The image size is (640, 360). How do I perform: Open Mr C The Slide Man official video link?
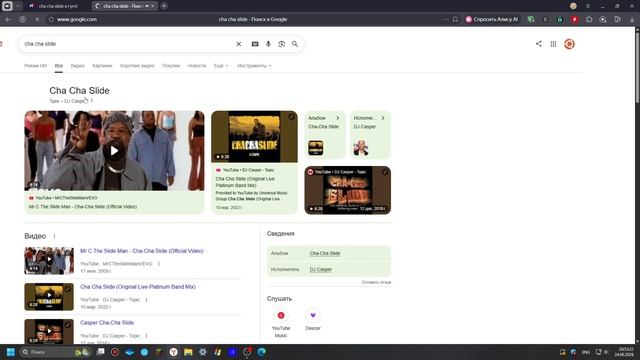[x=142, y=251]
